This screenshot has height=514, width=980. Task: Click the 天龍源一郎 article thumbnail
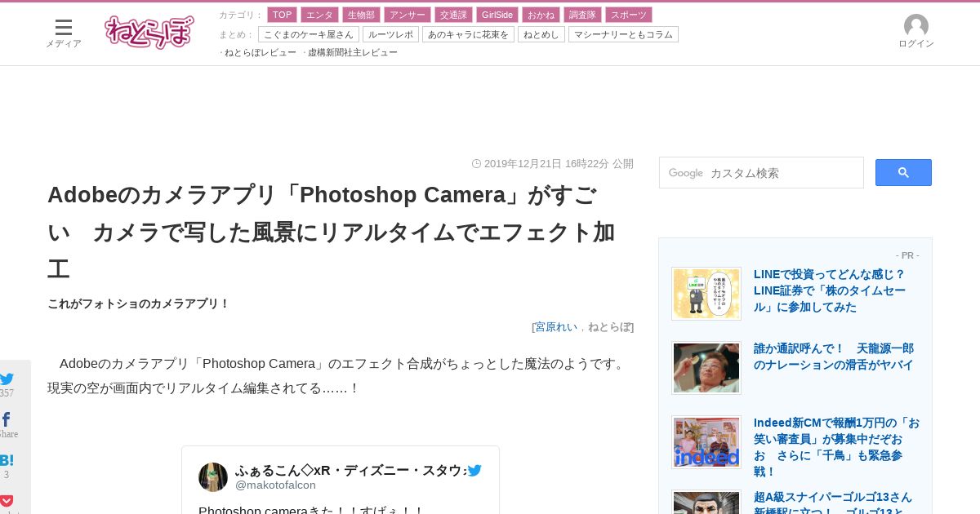coord(706,368)
